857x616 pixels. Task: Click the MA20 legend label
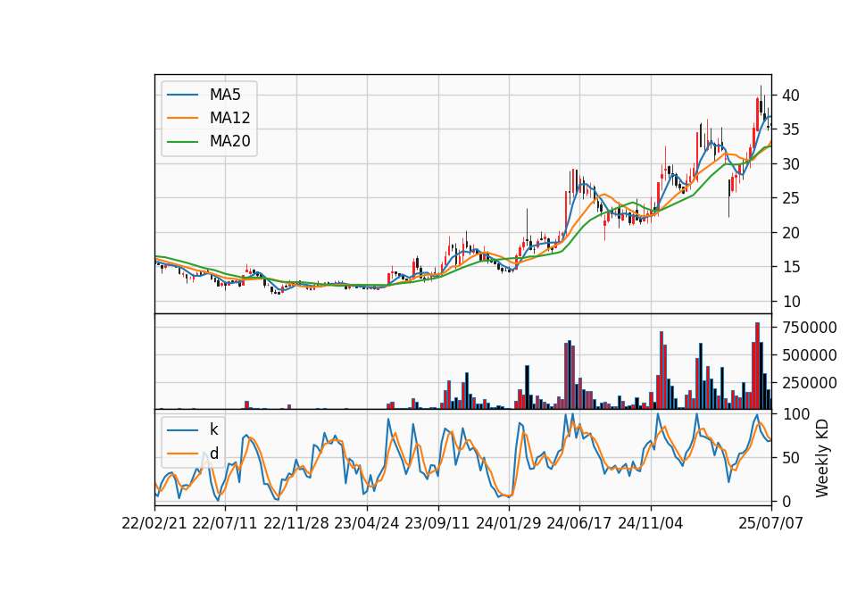229,141
